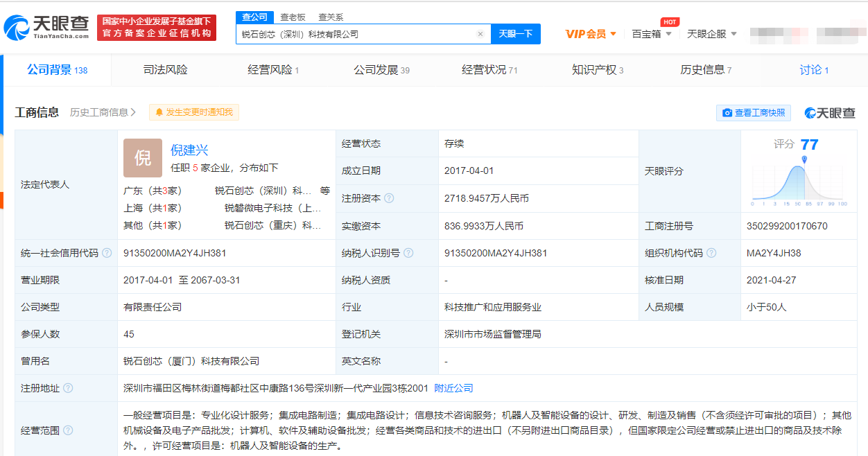Switch to the 查关系 search tab
The width and height of the screenshot is (868, 456).
click(331, 17)
